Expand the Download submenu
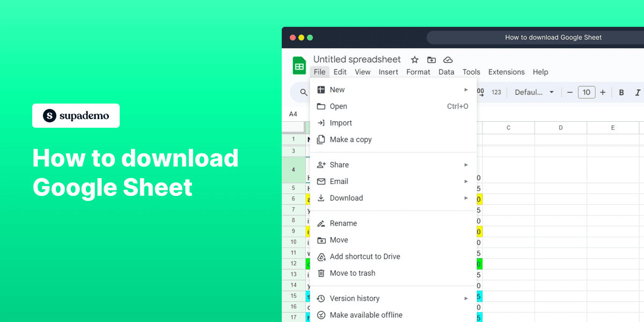The width and height of the screenshot is (644, 322). tap(346, 197)
